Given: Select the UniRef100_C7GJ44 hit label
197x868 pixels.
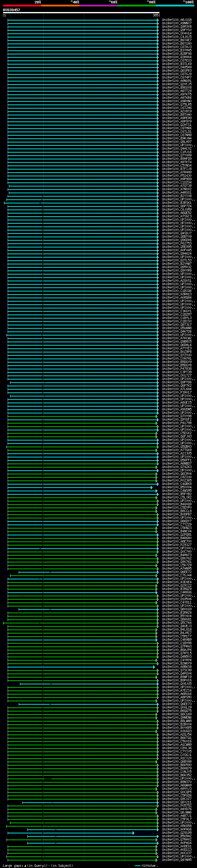Looking at the screenshot, I should point(177,575).
